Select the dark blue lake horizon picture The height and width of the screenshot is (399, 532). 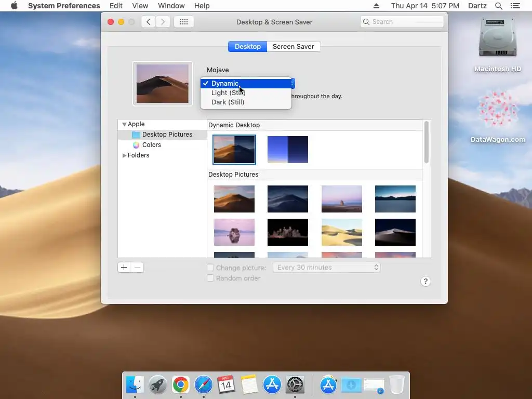click(x=395, y=199)
